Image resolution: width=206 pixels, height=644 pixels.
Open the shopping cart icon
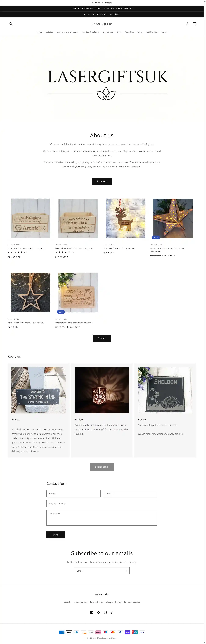point(194,24)
